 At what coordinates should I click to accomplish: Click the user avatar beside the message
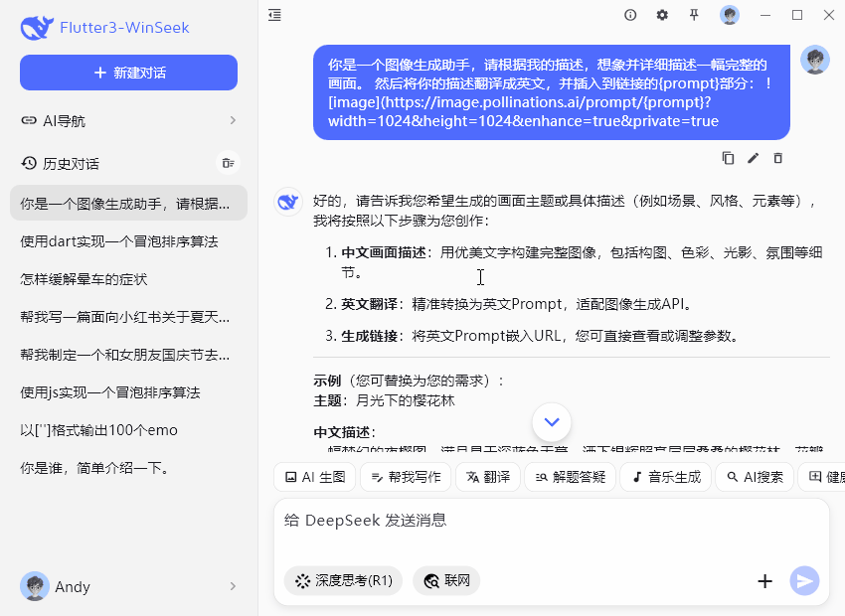(x=815, y=60)
